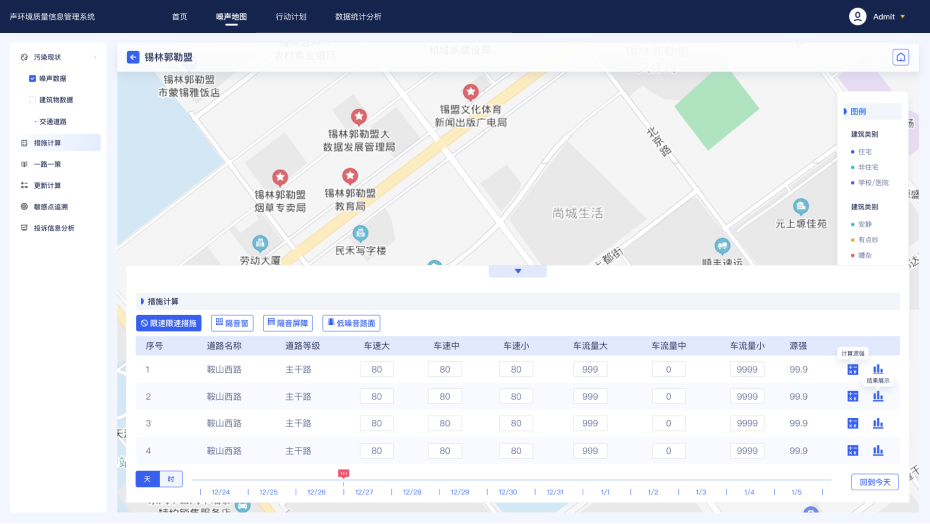Open the 行动计划 navigation tab
Image resolution: width=930 pixels, height=524 pixels.
point(291,17)
